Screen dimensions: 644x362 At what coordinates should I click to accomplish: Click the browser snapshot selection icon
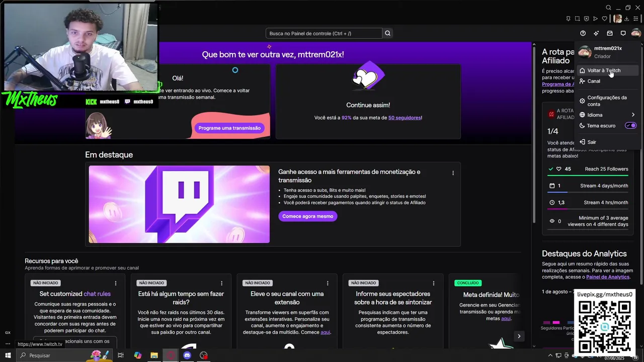577,19
